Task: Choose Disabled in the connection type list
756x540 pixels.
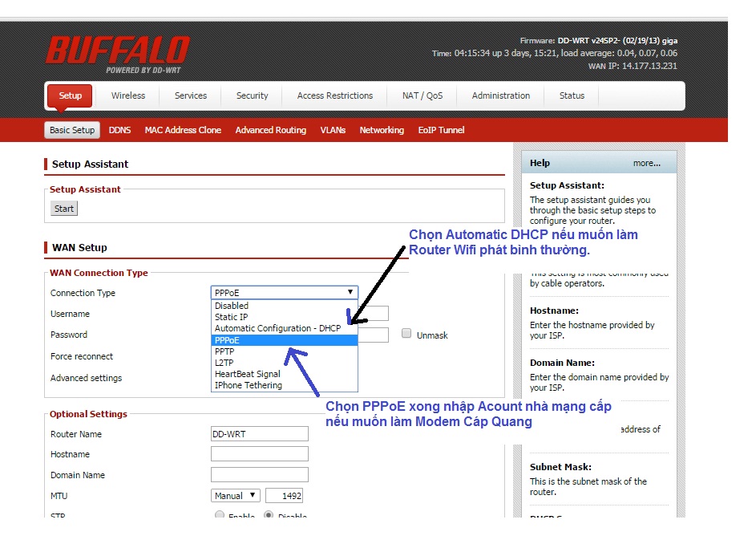Action: coord(285,306)
